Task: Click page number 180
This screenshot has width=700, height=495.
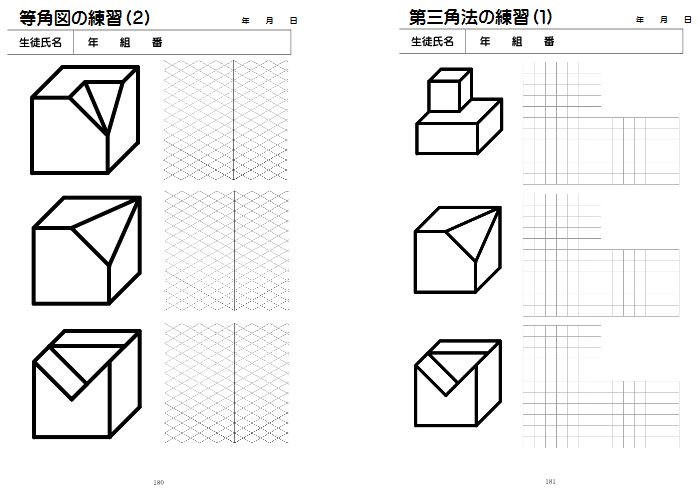Action: (158, 483)
